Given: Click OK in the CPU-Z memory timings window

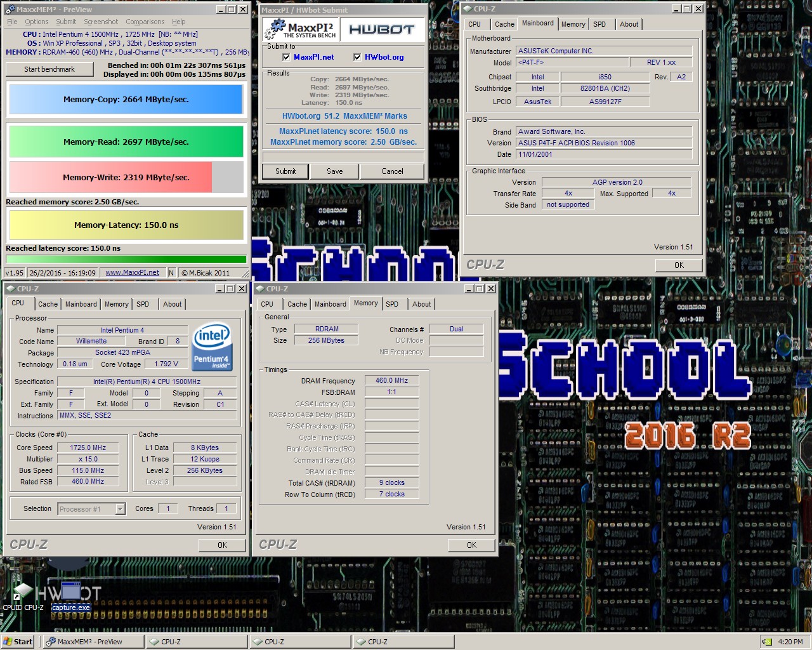Looking at the screenshot, I should (x=471, y=545).
